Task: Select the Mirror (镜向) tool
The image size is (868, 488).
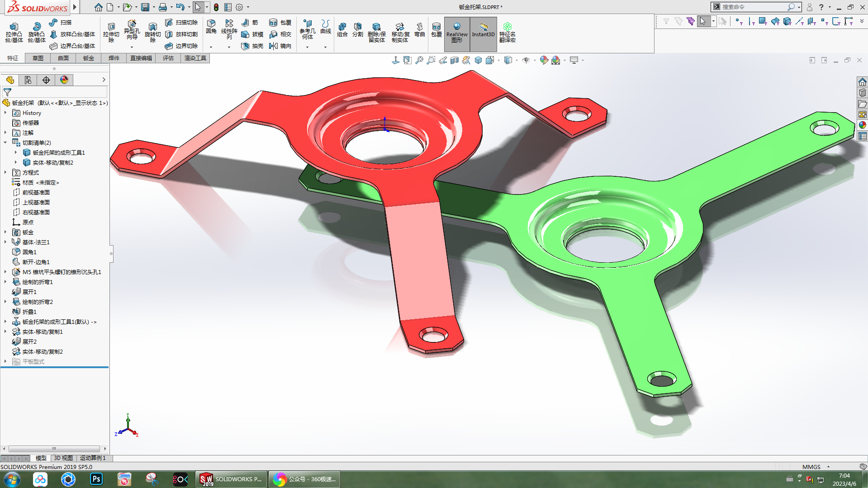Action: (x=280, y=46)
